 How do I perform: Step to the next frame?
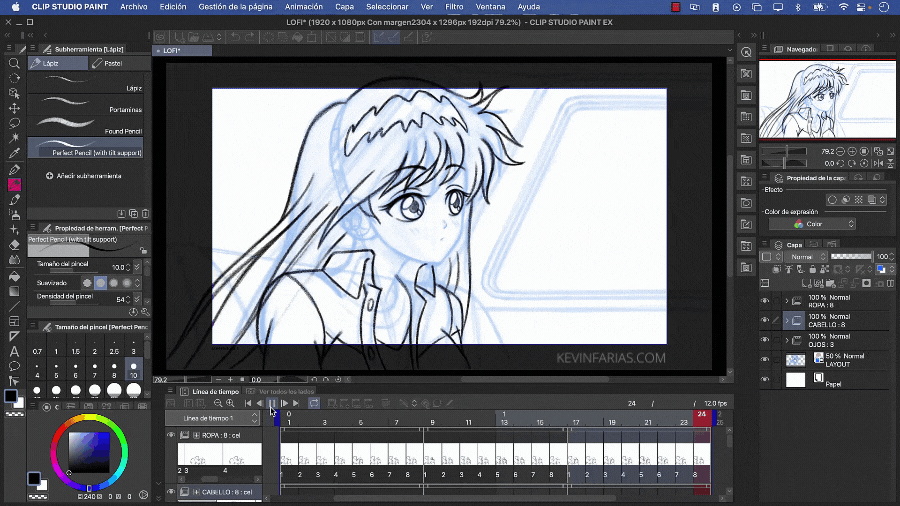tap(285, 403)
